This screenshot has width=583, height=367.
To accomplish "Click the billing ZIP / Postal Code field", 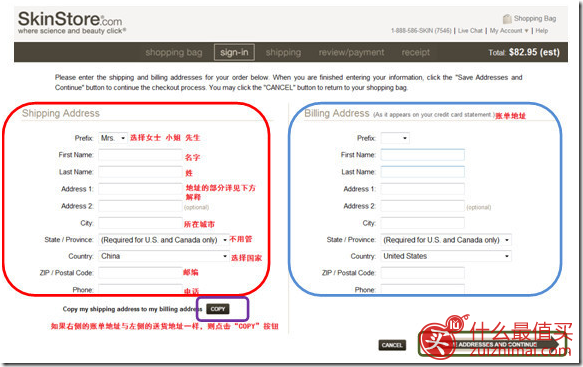I will 422,273.
